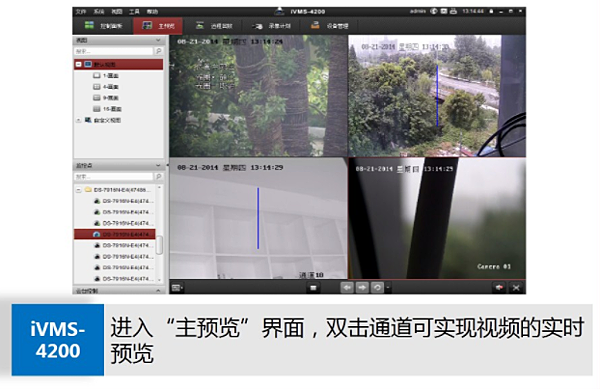
Task: Click the search field in the 视图 panel
Action: (x=114, y=51)
